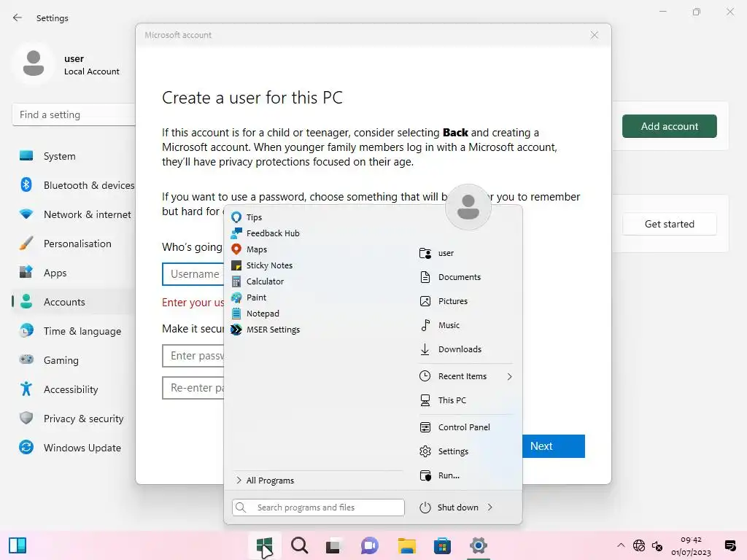The width and height of the screenshot is (747, 560).
Task: Open clock and date 09:42
Action: point(691,545)
